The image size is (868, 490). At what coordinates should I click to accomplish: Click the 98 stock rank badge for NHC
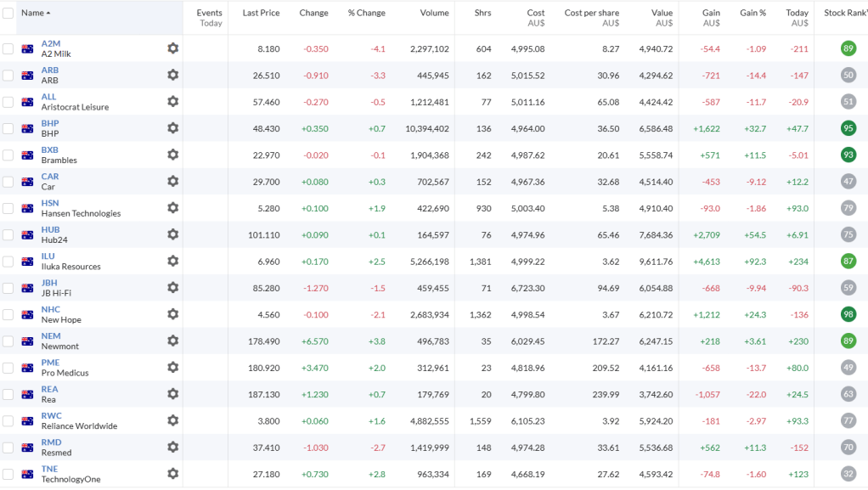[x=848, y=314]
